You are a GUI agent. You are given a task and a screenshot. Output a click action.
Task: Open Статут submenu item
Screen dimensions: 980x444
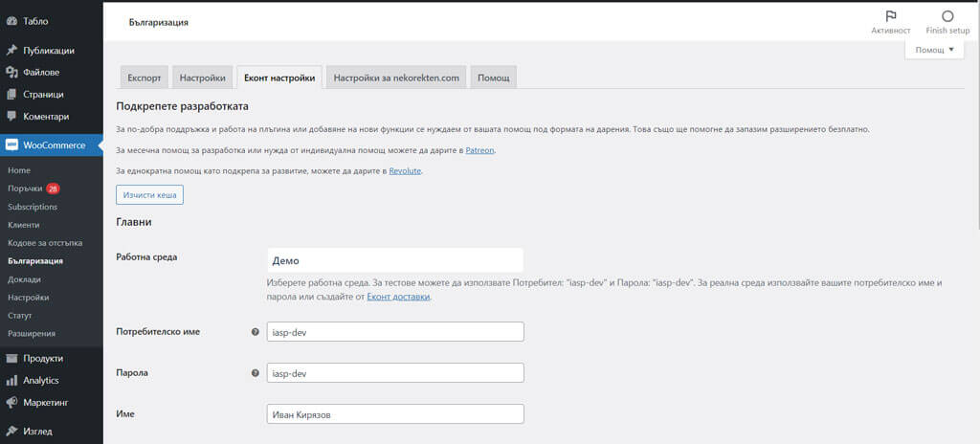point(20,315)
